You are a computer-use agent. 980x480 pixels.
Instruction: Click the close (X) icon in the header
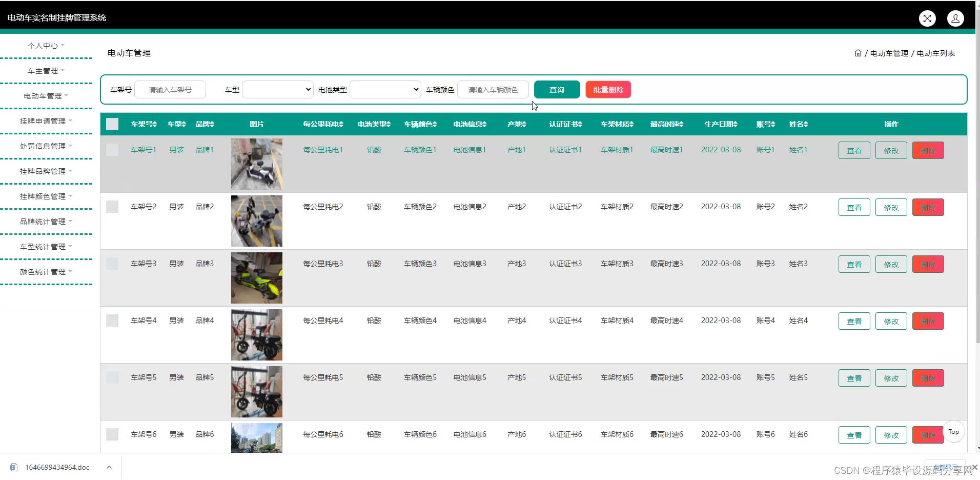pyautogui.click(x=927, y=18)
